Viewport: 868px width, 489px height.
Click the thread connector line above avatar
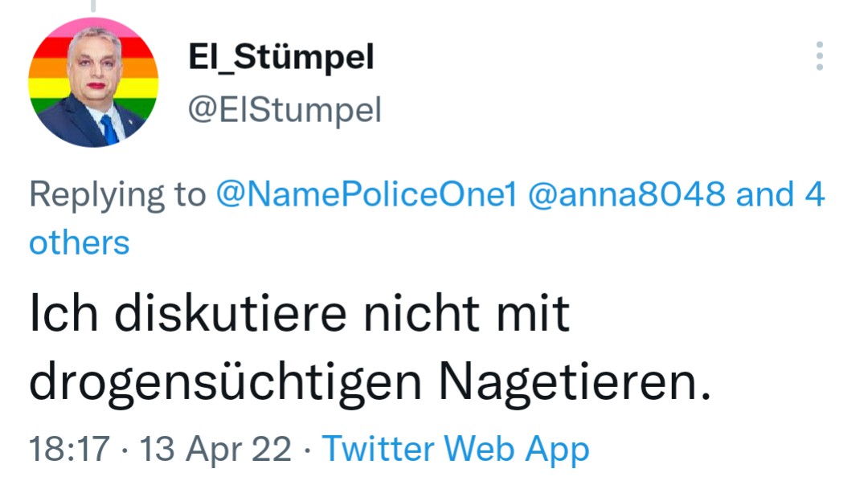click(x=93, y=6)
